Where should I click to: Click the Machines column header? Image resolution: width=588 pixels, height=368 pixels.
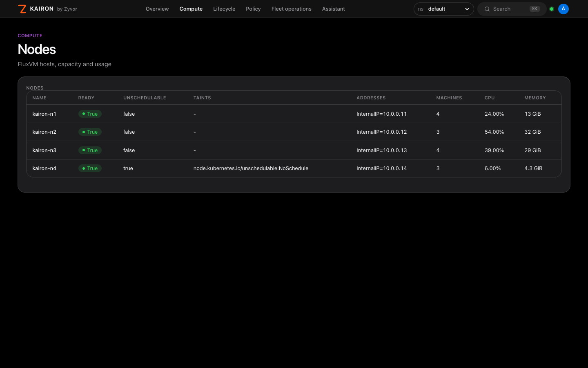[x=449, y=98]
